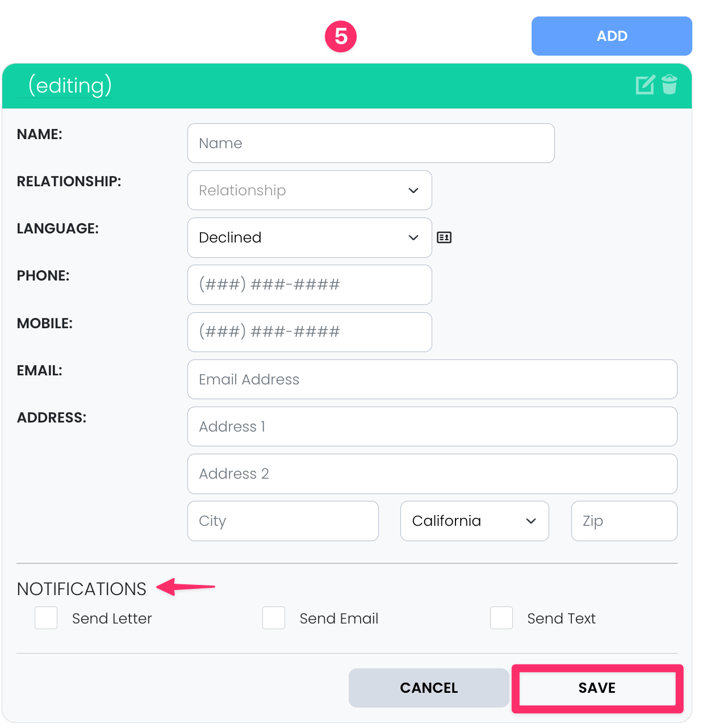This screenshot has width=702, height=728.
Task: Select the Mobile number field
Action: (310, 332)
